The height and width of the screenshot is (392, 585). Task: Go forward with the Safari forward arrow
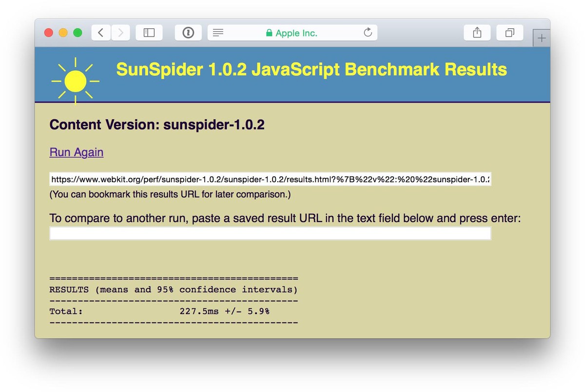click(120, 33)
